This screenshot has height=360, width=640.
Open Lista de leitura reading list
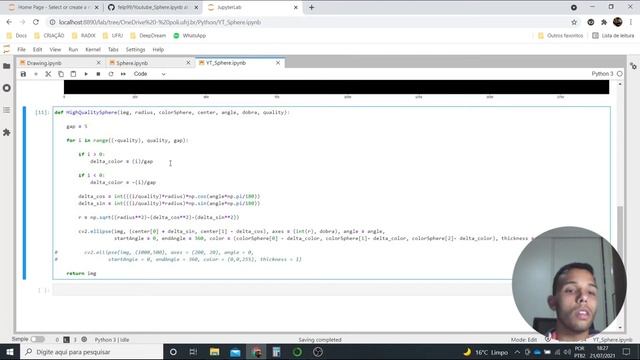(x=613, y=36)
